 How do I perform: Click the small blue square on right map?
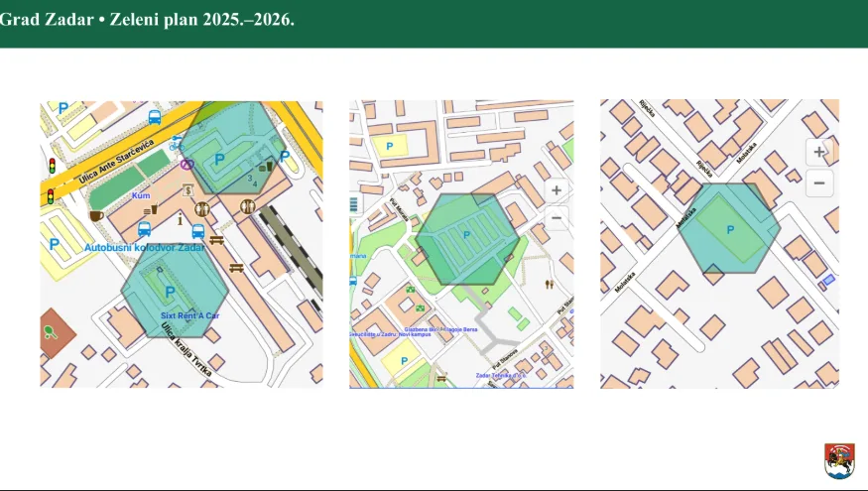[828, 281]
